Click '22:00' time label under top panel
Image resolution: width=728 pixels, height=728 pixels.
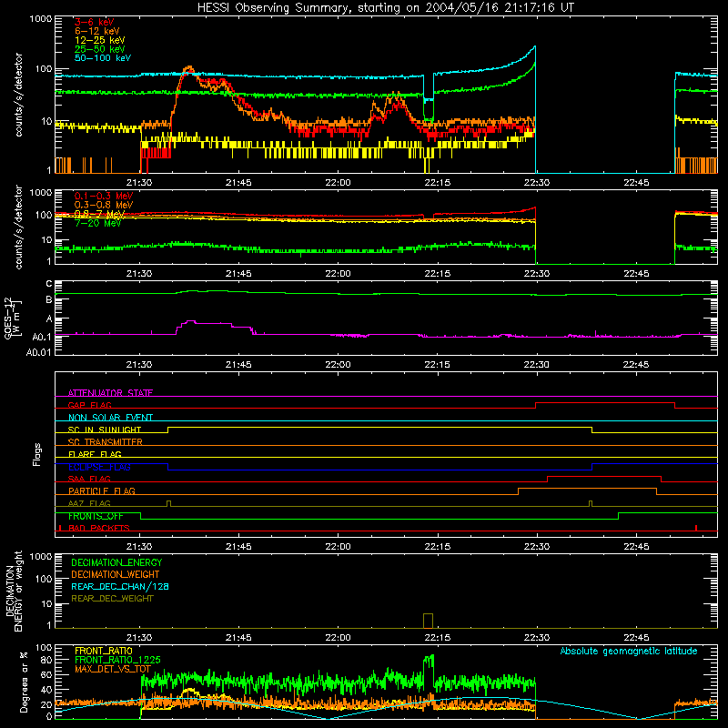[338, 183]
